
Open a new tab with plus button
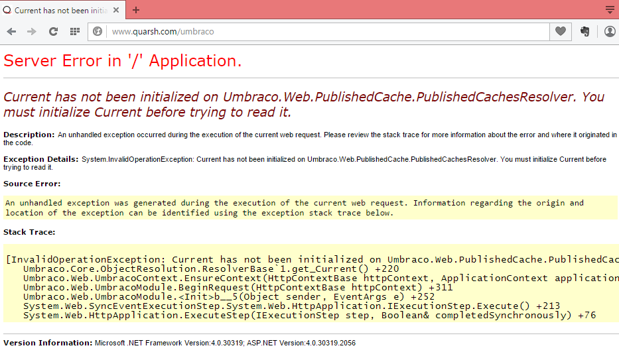pos(136,10)
